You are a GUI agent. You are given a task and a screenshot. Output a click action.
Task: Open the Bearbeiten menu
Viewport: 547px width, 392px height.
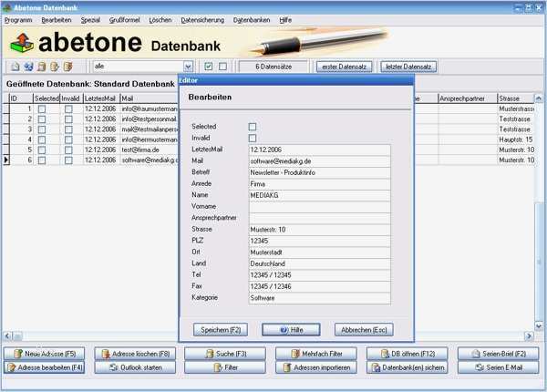pyautogui.click(x=57, y=20)
